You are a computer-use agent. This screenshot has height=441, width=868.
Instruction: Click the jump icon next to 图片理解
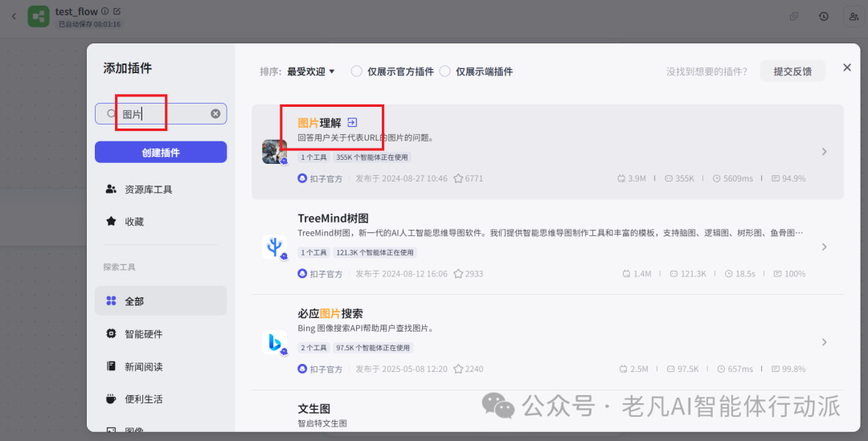(x=352, y=122)
